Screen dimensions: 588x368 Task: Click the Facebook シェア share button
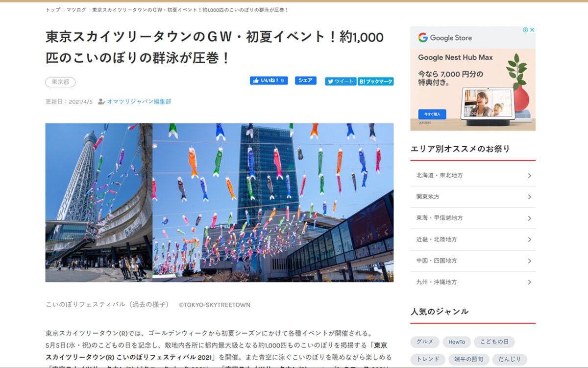click(305, 80)
